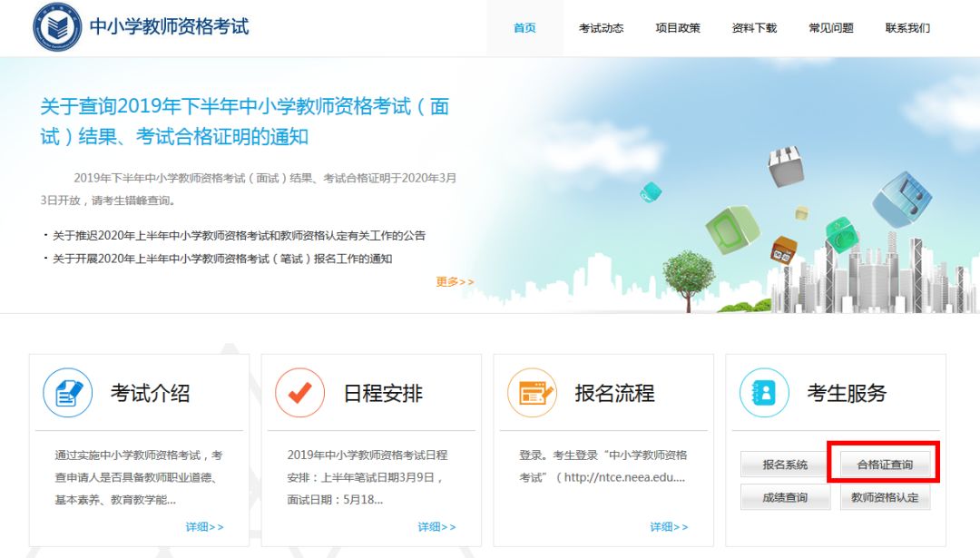Click the 考生服务 contact book icon
Viewport: 980px width, 558px height.
[764, 393]
